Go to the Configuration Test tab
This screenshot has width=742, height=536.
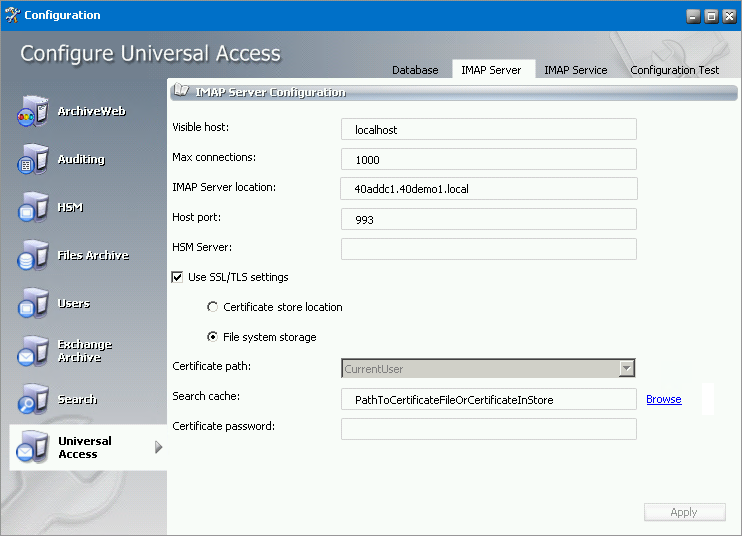(x=674, y=70)
